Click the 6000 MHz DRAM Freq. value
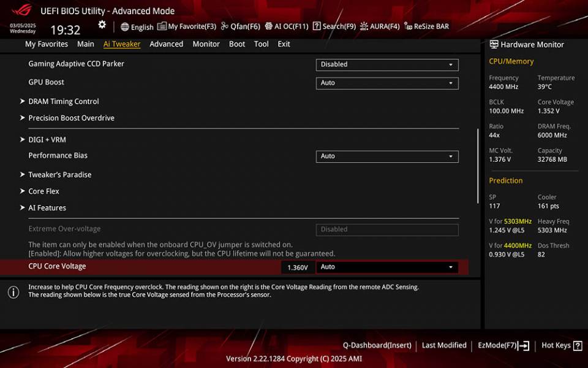 [552, 135]
